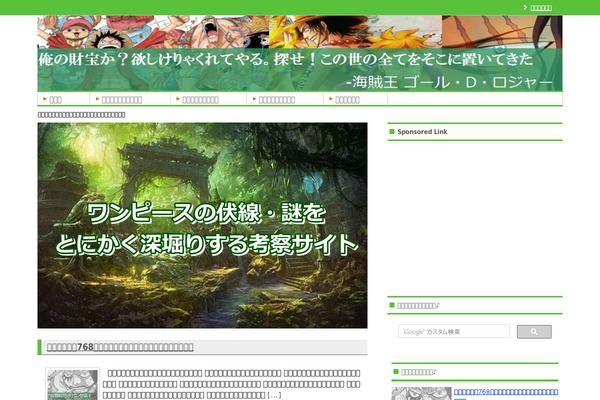Image resolution: width=600 pixels, height=400 pixels.
Task: Click the jungle ruins hero image
Action: pyautogui.click(x=202, y=225)
